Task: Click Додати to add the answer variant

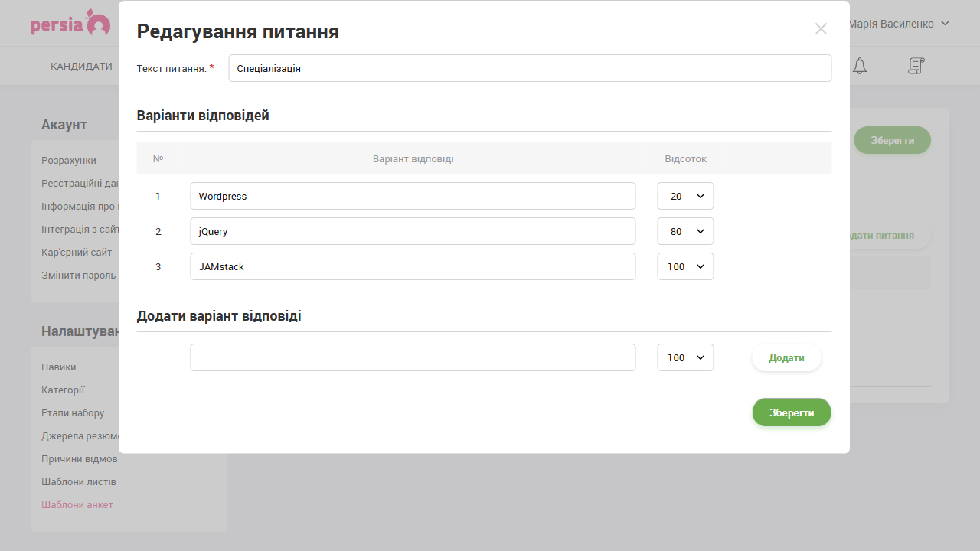Action: tap(786, 357)
